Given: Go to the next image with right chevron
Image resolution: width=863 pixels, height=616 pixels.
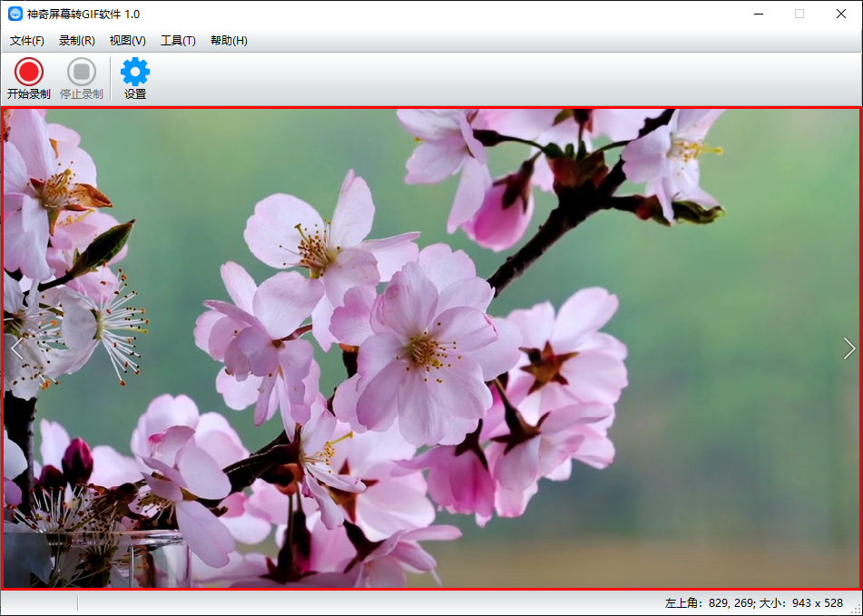Looking at the screenshot, I should click(x=849, y=348).
